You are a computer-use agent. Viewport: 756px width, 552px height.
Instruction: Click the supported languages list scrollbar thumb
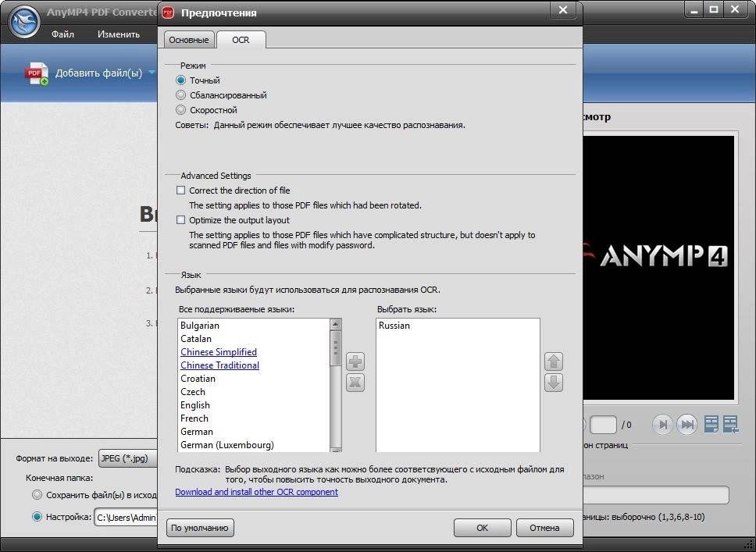(x=336, y=347)
